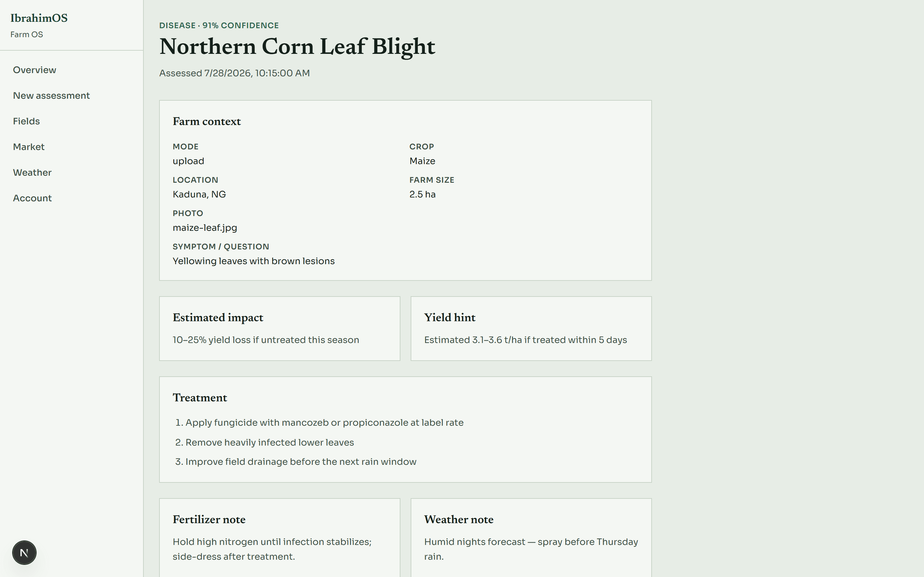Select the Yield hint card
This screenshot has width=924, height=577.
(531, 329)
